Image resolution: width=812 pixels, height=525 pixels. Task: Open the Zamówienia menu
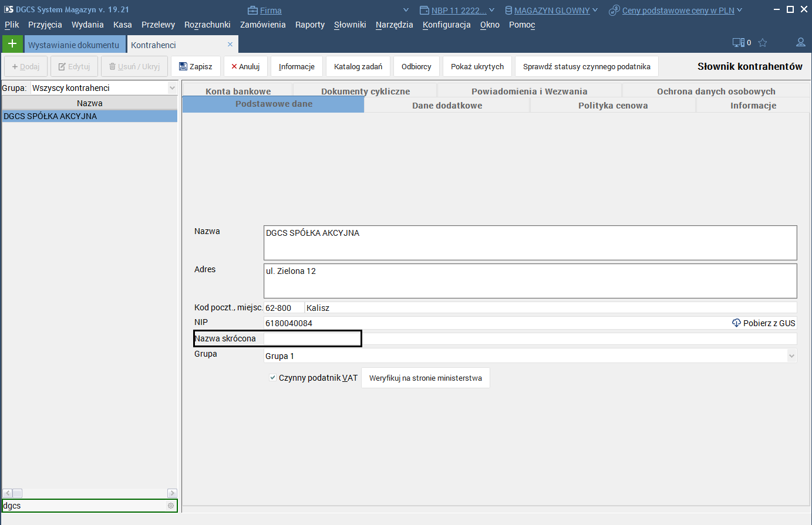point(263,25)
